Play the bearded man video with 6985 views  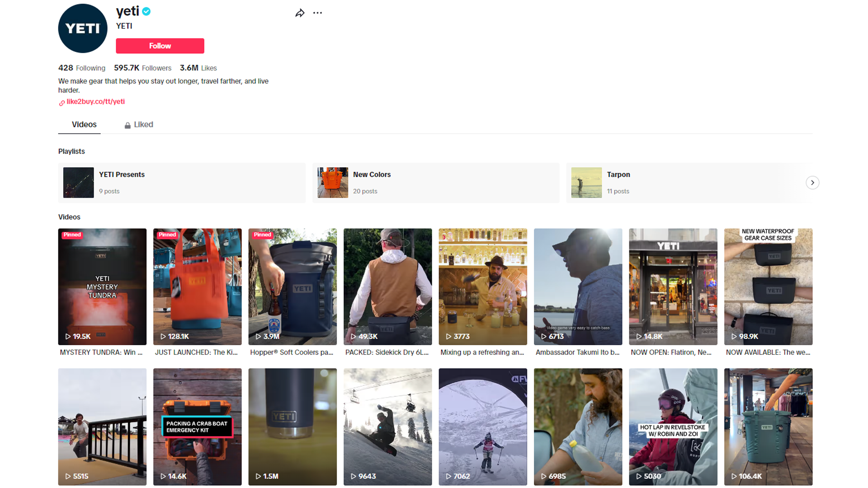[x=578, y=427]
